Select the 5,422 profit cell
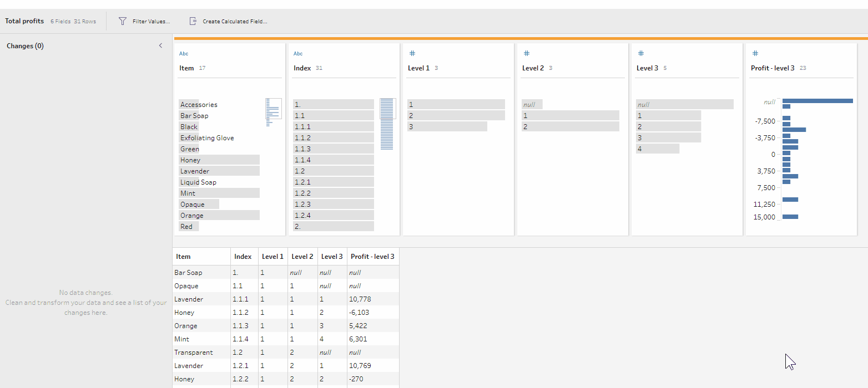 click(373, 326)
